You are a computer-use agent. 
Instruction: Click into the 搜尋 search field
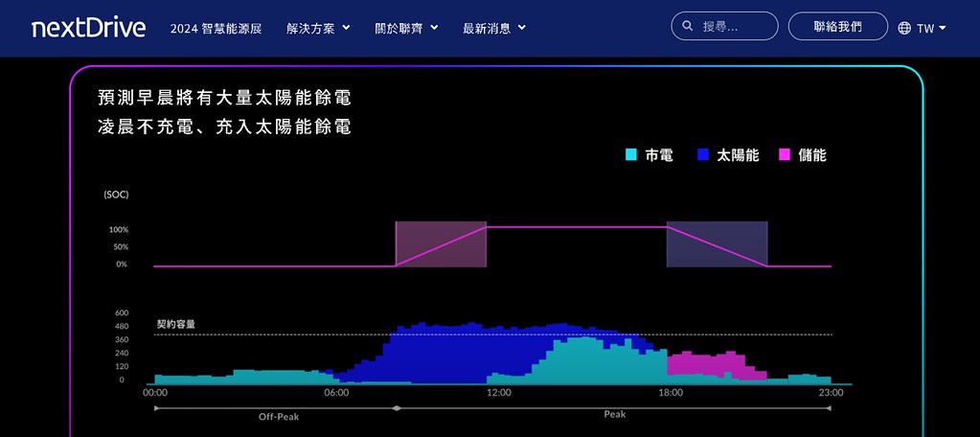[724, 26]
